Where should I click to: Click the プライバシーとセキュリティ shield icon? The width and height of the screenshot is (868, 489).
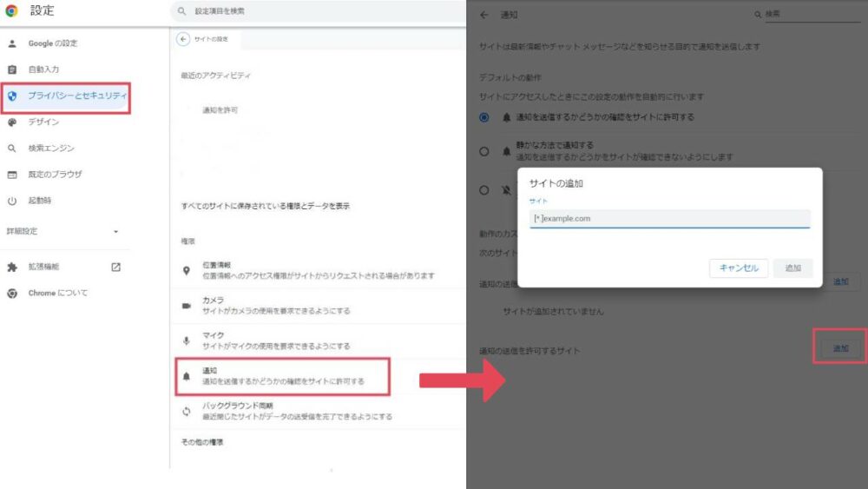(x=12, y=96)
